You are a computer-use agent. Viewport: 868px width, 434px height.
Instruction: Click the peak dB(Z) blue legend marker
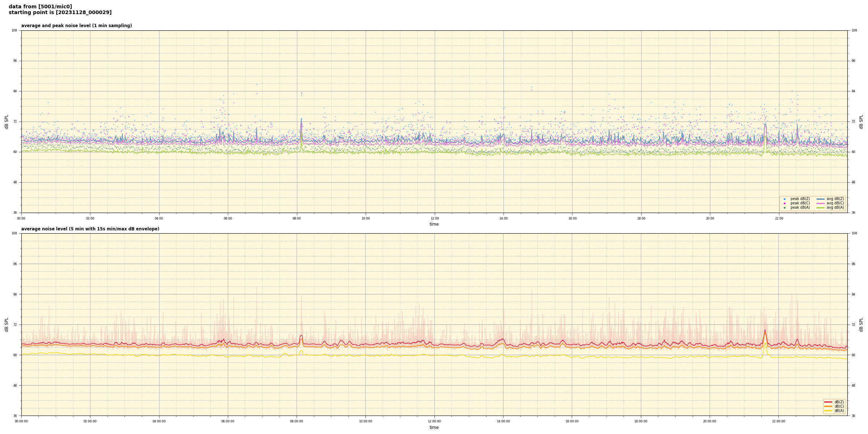pyautogui.click(x=784, y=199)
